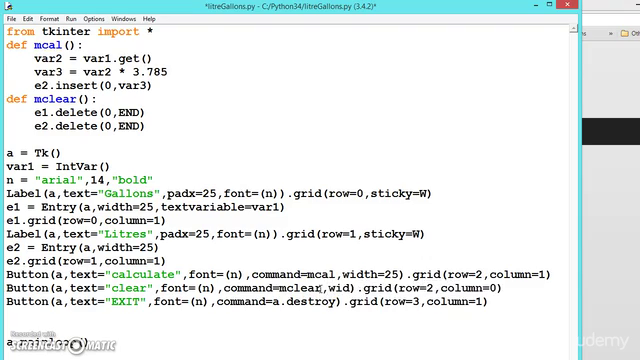Click the line 'e2.delete(0,END)'
Image resolution: width=640 pixels, height=360 pixels.
(89, 126)
